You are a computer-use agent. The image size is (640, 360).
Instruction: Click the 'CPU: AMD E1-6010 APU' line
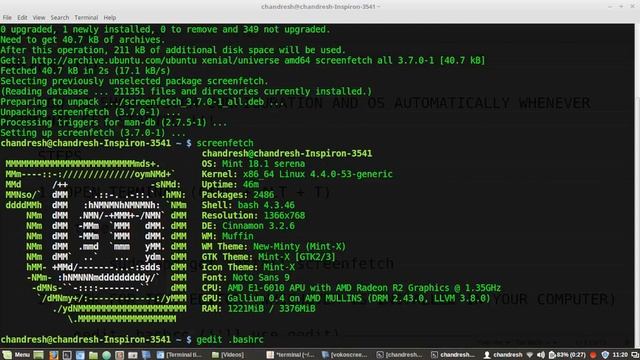[351, 288]
